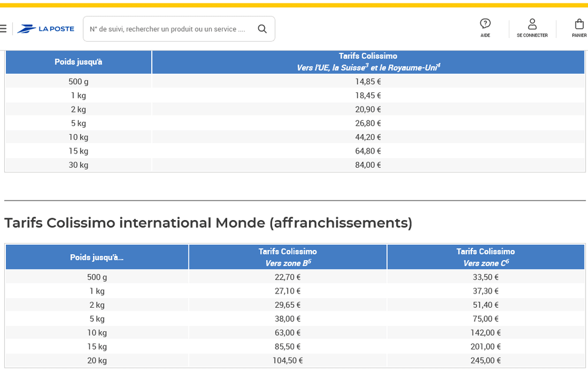Select the 22,70 € zone B price
The height and width of the screenshot is (383, 588).
(288, 277)
